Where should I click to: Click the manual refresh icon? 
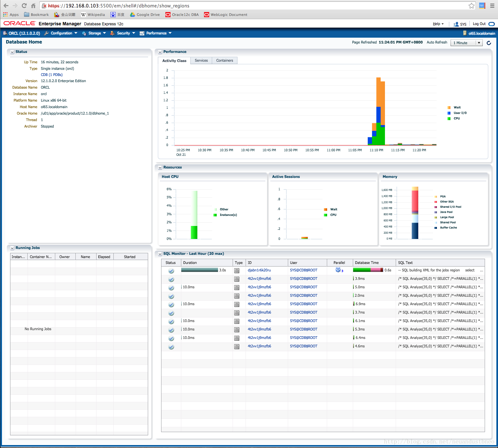click(489, 43)
